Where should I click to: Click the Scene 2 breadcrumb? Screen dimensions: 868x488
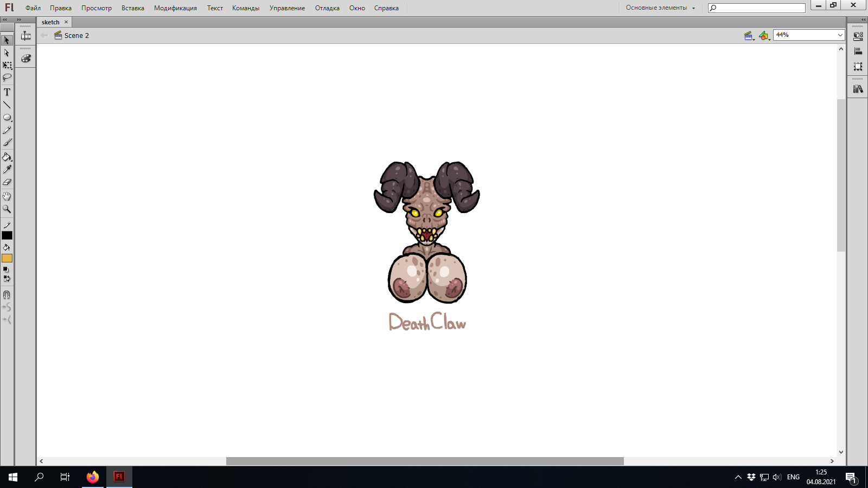click(x=72, y=36)
